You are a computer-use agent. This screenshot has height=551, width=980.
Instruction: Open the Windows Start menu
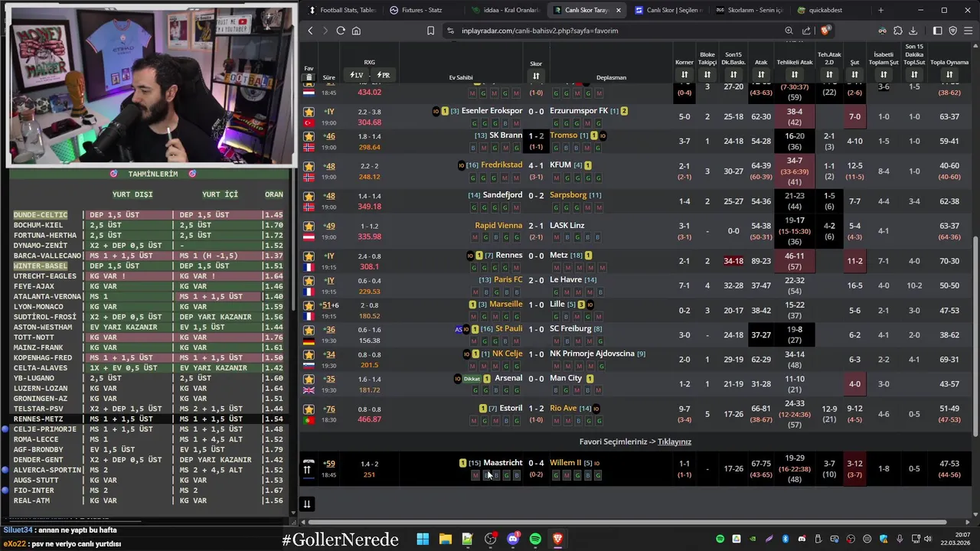pyautogui.click(x=423, y=539)
